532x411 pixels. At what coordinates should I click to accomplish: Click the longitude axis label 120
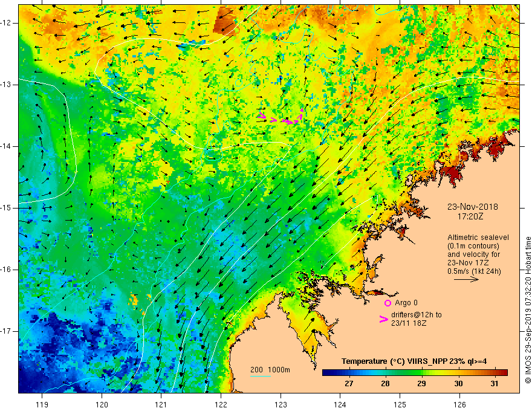point(102,404)
